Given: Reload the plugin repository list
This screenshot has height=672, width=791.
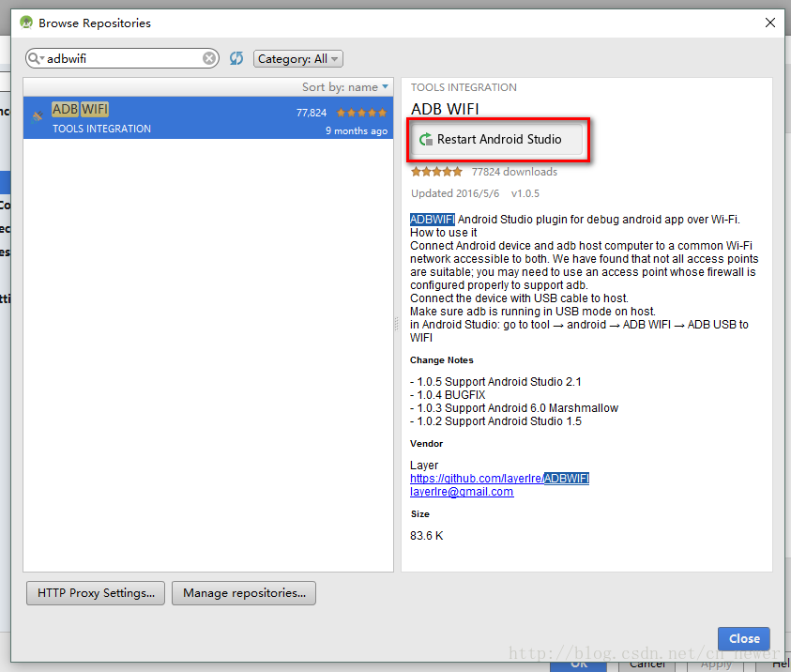Looking at the screenshot, I should point(236,58).
